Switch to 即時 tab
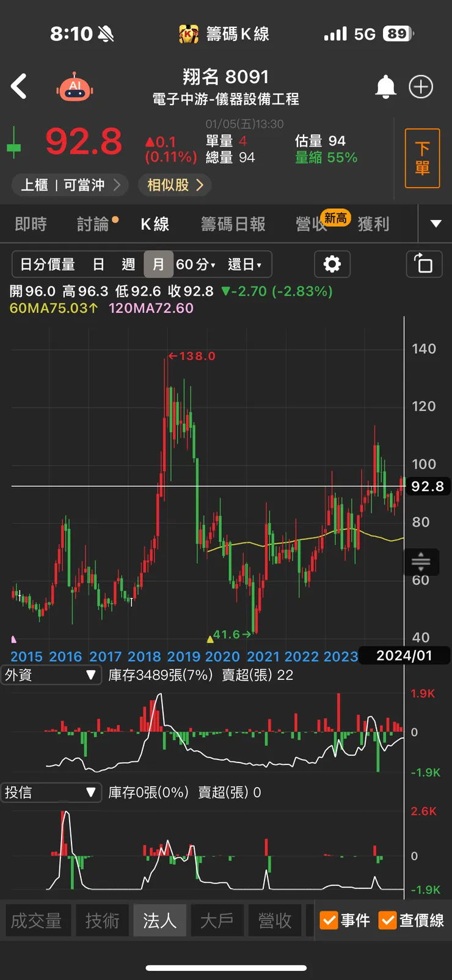The image size is (452, 980). coord(31,224)
